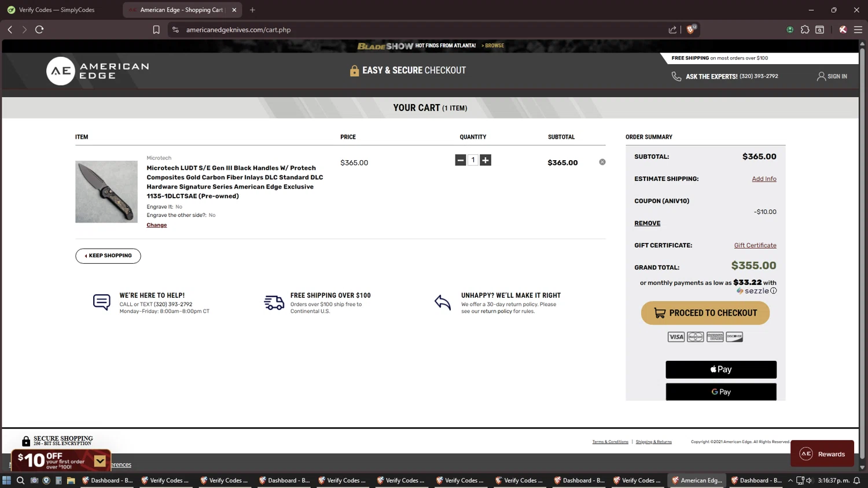This screenshot has width=868, height=488.
Task: Open the Windows notification center bell
Action: 857,480
